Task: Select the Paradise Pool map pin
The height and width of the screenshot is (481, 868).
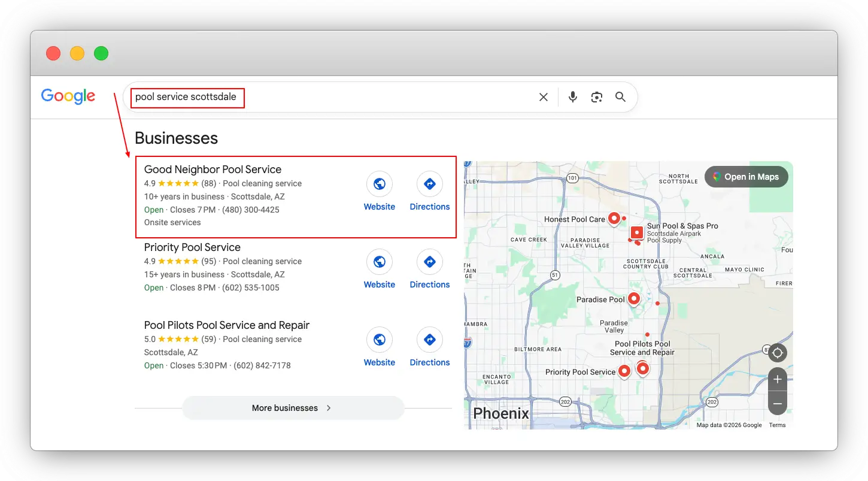Action: pos(633,299)
